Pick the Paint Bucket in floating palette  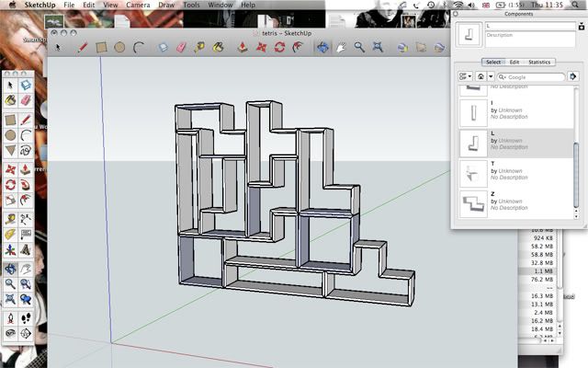pyautogui.click(x=10, y=100)
